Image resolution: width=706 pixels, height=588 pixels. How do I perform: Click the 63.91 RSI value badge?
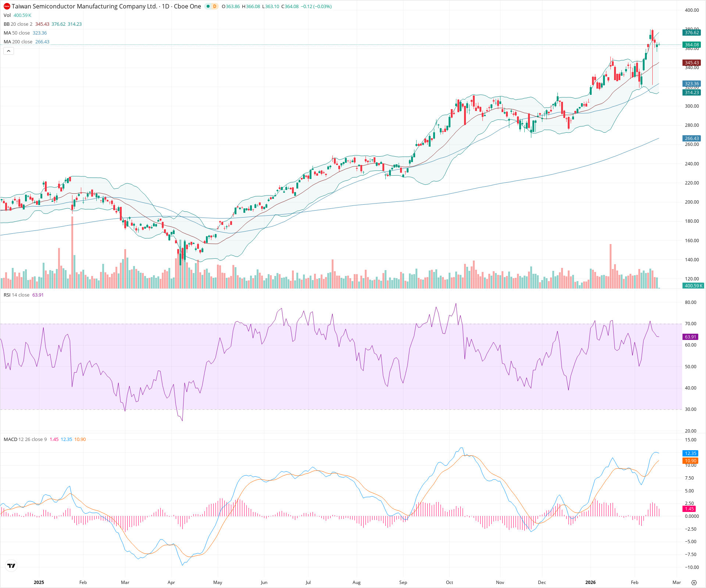(691, 337)
